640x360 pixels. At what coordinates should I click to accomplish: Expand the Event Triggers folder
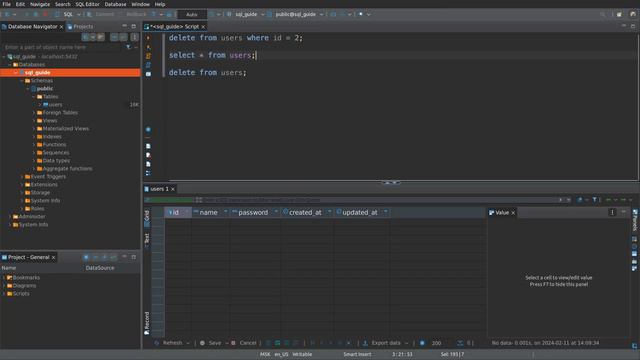22,177
